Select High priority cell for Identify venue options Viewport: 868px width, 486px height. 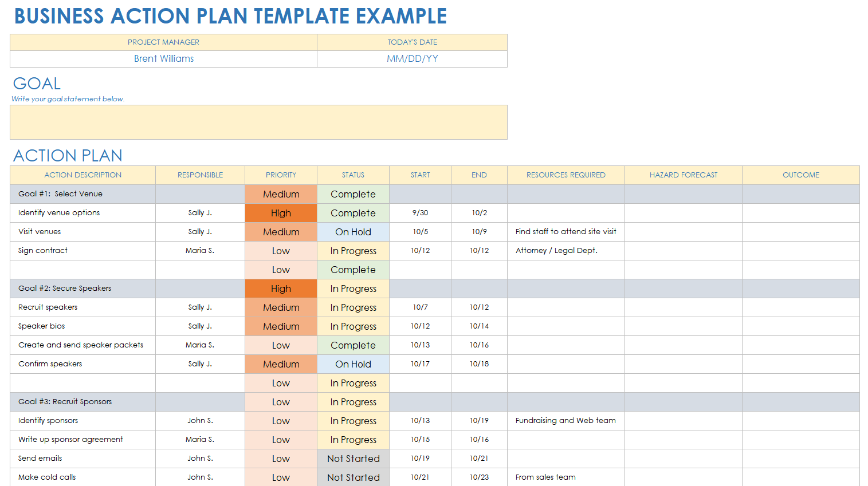tap(281, 213)
